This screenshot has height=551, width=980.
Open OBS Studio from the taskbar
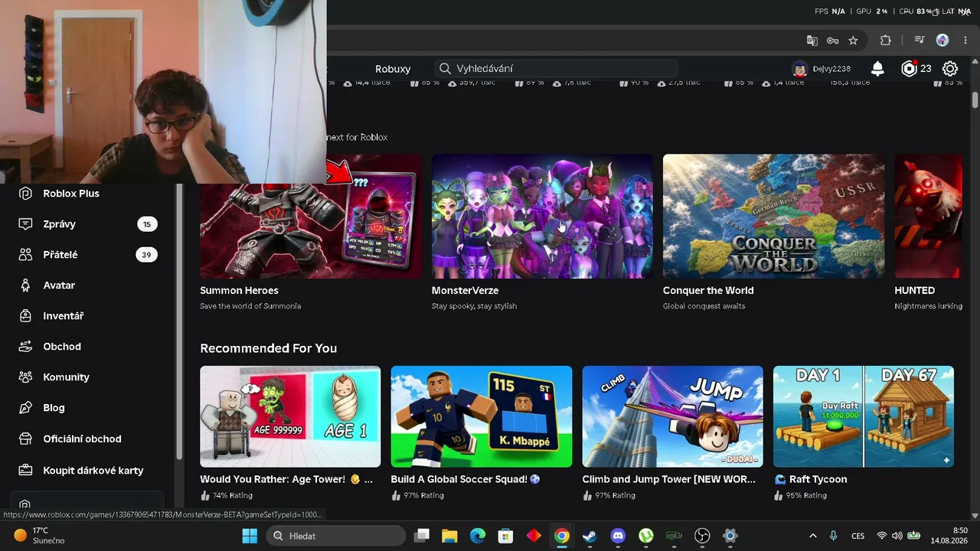pyautogui.click(x=702, y=536)
